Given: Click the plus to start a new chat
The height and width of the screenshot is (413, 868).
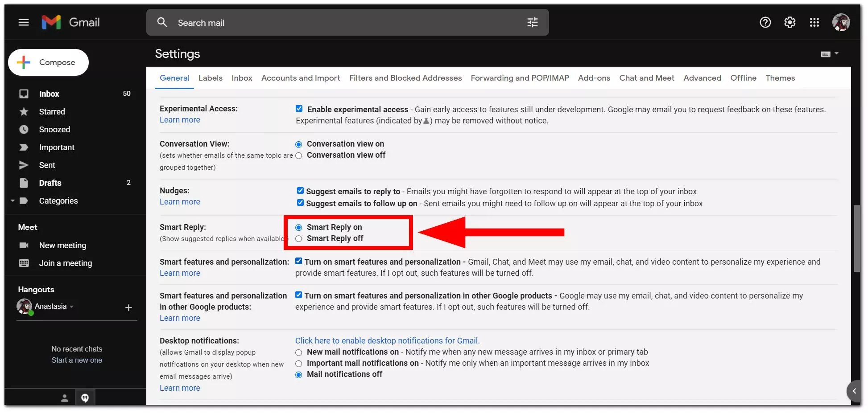Looking at the screenshot, I should pos(128,307).
